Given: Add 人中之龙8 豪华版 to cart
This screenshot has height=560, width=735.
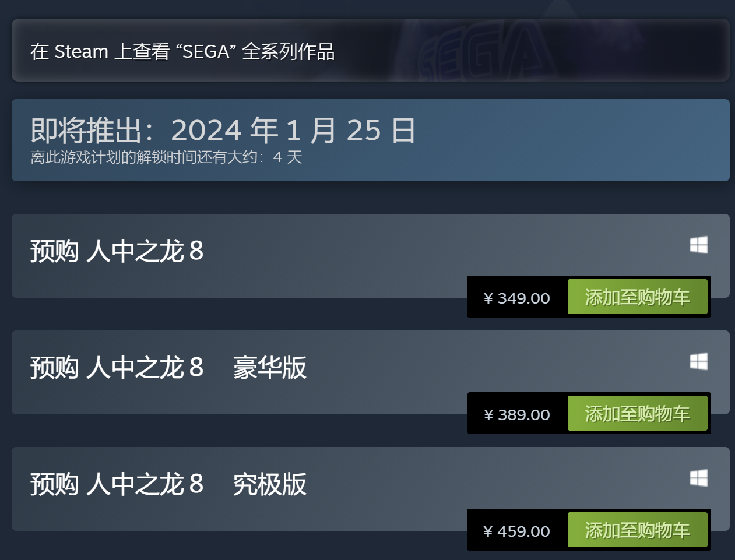Looking at the screenshot, I should pyautogui.click(x=638, y=413).
